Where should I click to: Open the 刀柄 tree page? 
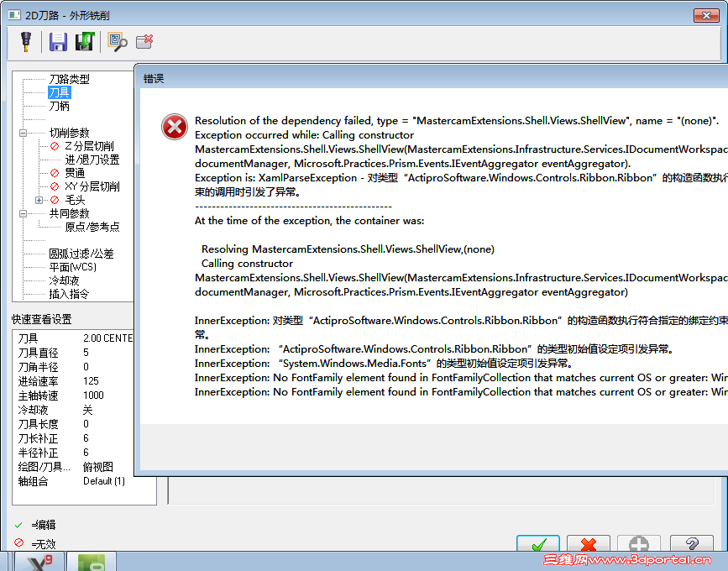click(60, 106)
